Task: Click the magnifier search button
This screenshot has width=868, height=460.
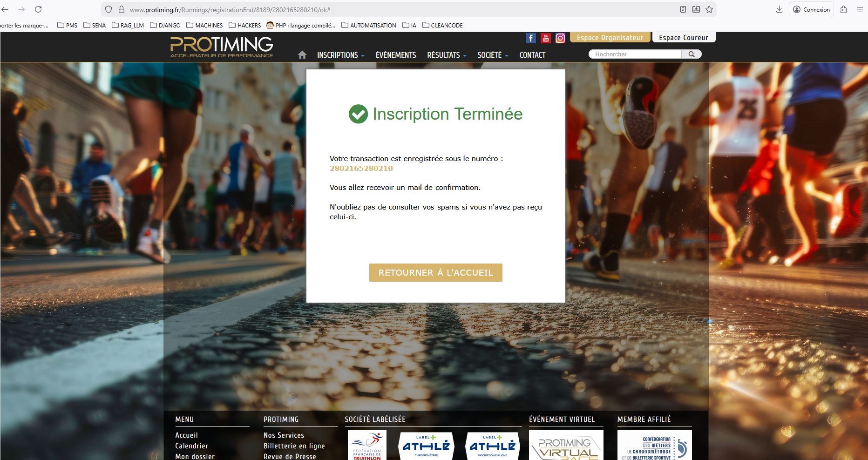Action: [692, 54]
